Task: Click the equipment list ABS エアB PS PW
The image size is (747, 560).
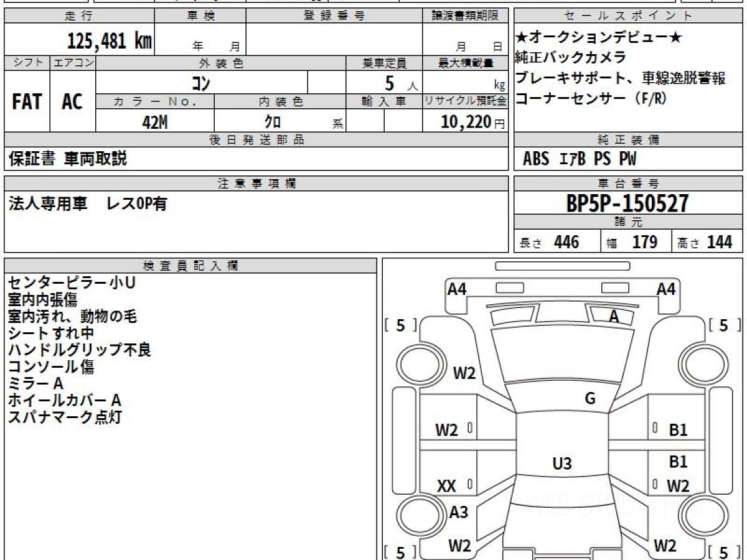Action: click(x=580, y=159)
